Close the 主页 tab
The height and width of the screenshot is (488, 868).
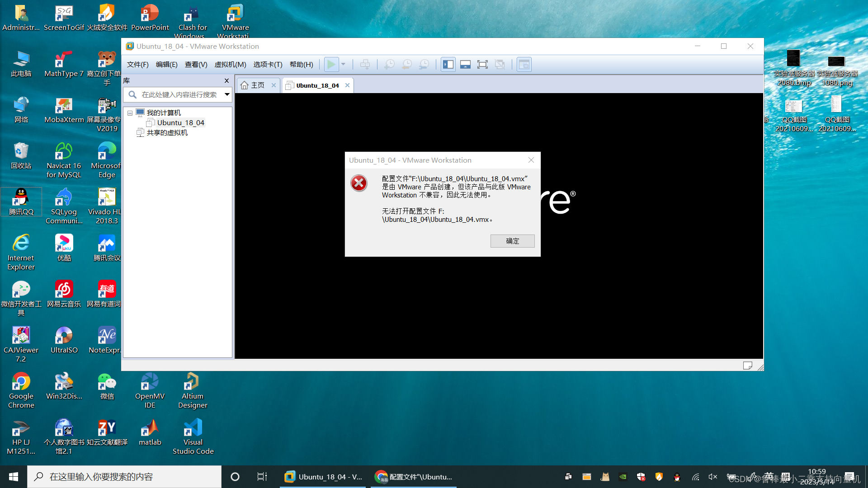pyautogui.click(x=274, y=85)
